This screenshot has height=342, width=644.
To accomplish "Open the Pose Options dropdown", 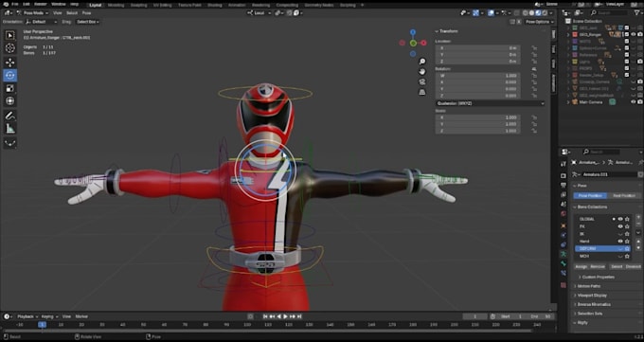I will [x=539, y=22].
